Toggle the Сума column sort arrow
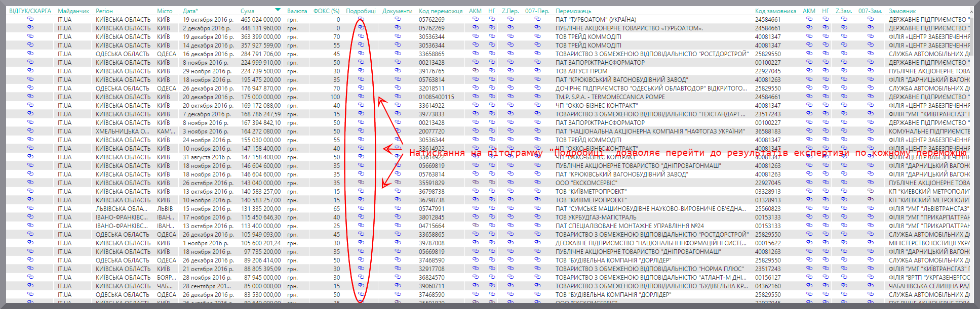Image resolution: width=980 pixels, height=309 pixels. (x=278, y=10)
